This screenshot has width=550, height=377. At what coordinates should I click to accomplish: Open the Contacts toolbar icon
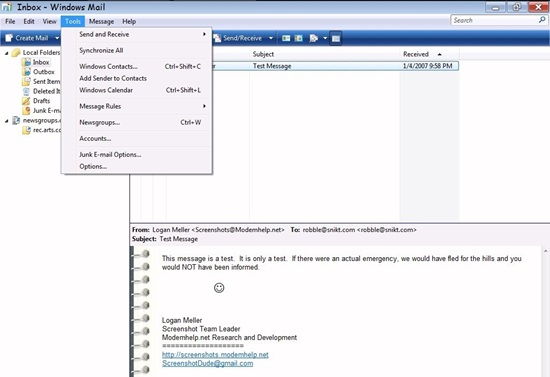286,38
